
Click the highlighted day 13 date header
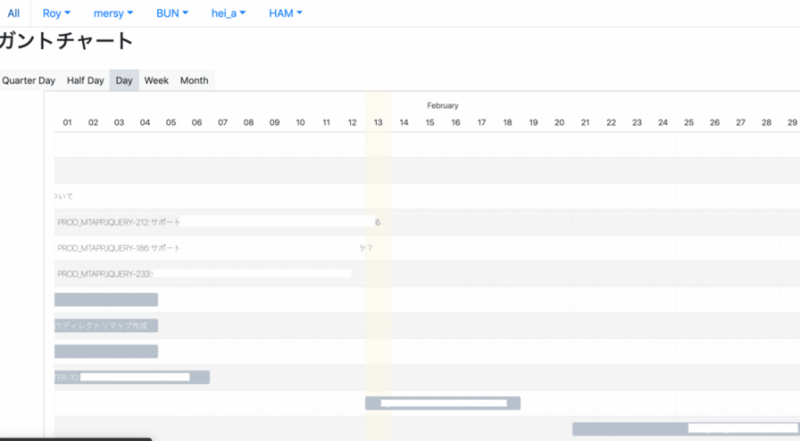[378, 122]
